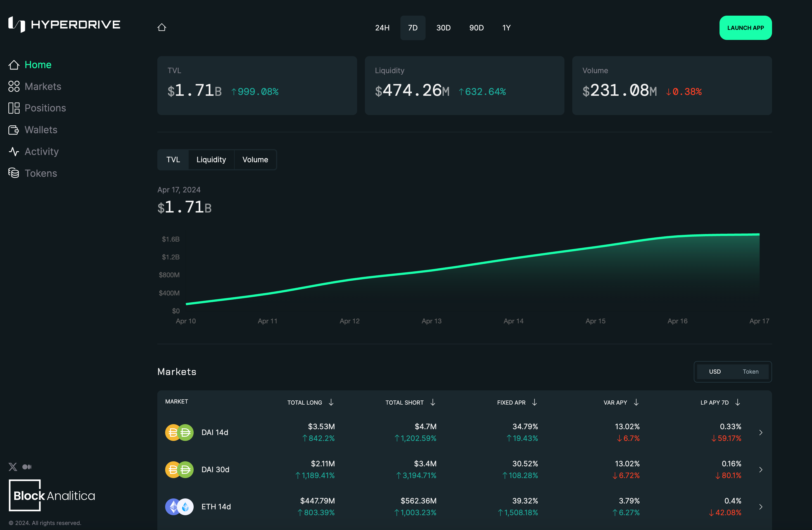
Task: Sort the table by Total Long arrow
Action: pyautogui.click(x=331, y=402)
